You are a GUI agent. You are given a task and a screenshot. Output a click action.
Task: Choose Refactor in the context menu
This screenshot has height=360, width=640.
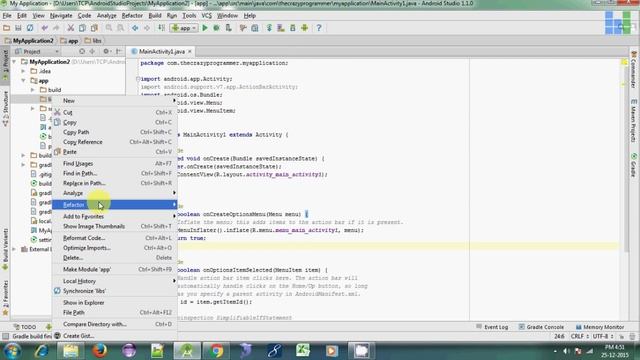point(114,204)
